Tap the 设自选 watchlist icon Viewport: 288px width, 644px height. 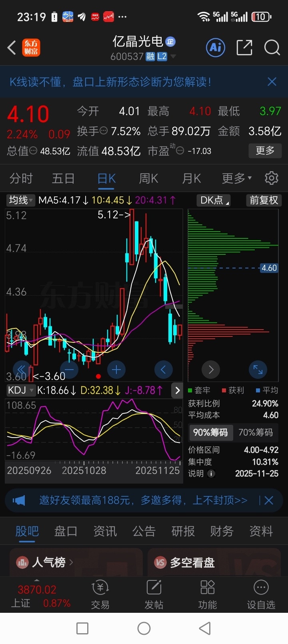tap(261, 595)
